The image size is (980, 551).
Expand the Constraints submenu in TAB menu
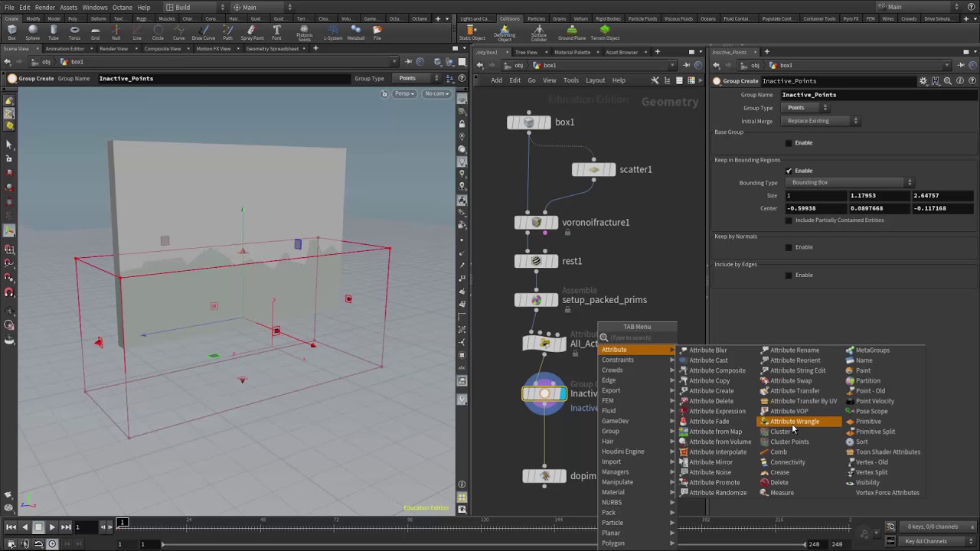point(638,360)
